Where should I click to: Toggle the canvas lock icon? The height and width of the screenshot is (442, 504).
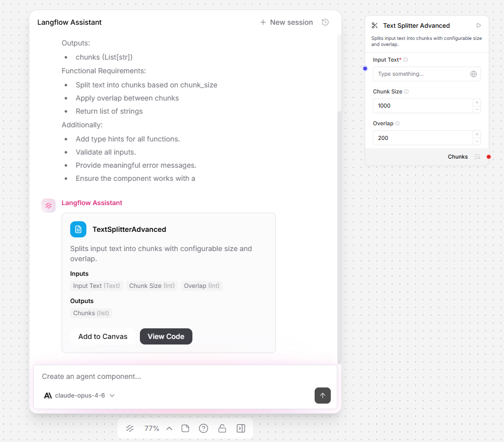222,428
